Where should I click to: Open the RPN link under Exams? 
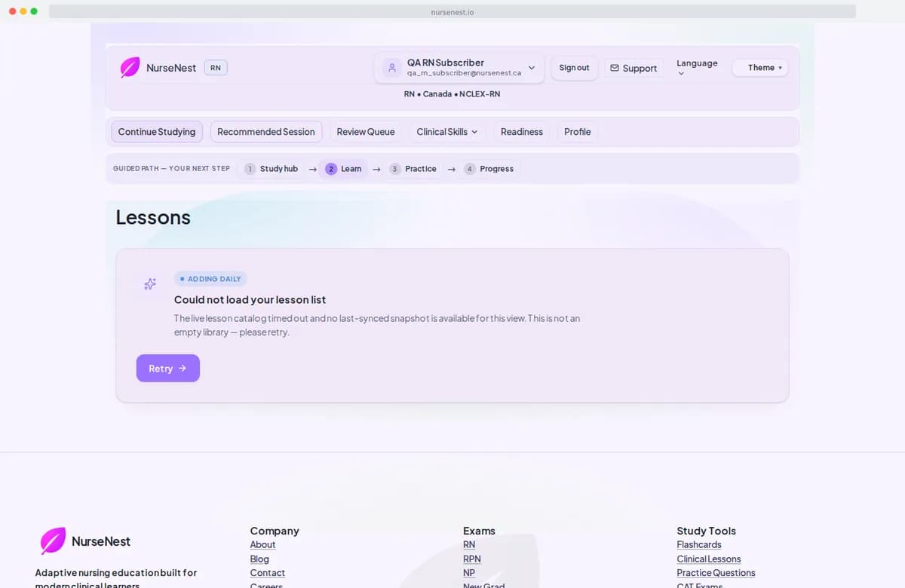(x=472, y=559)
